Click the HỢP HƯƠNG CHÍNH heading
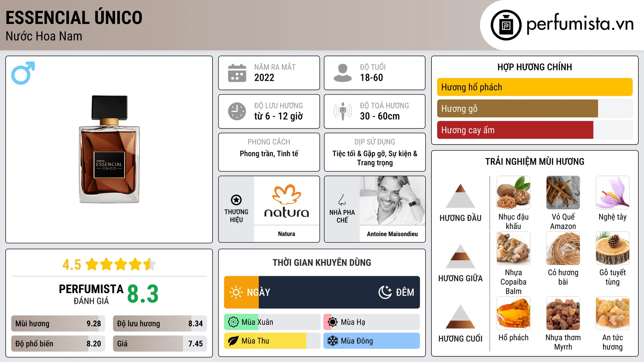Viewport: 644px width, 362px height. coord(535,67)
